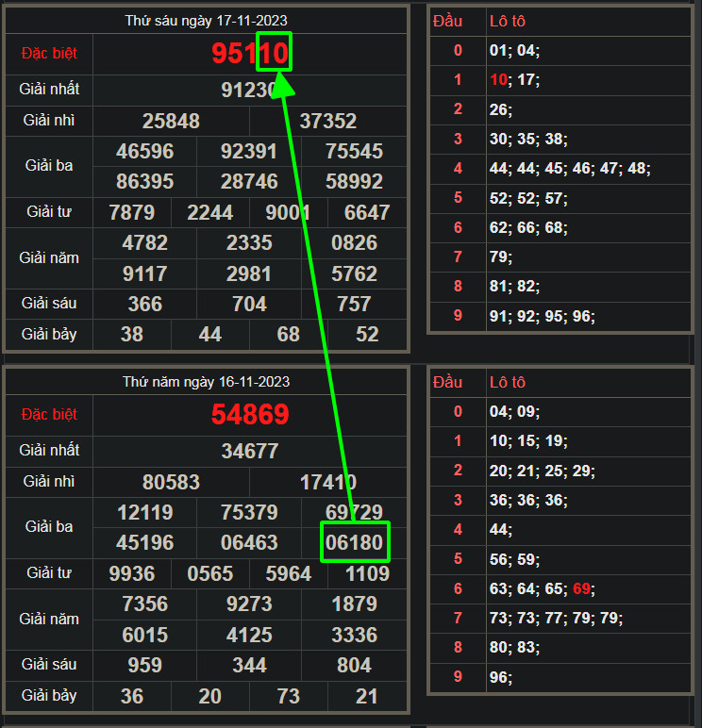Select the lô tô row 44; 44; 45; 46; 47; 48

click(x=570, y=169)
